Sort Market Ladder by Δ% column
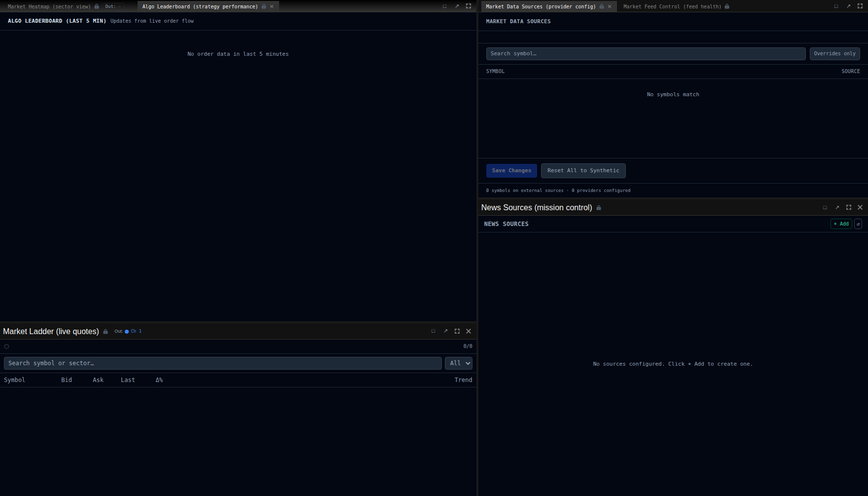Image resolution: width=868 pixels, height=496 pixels. [x=159, y=380]
